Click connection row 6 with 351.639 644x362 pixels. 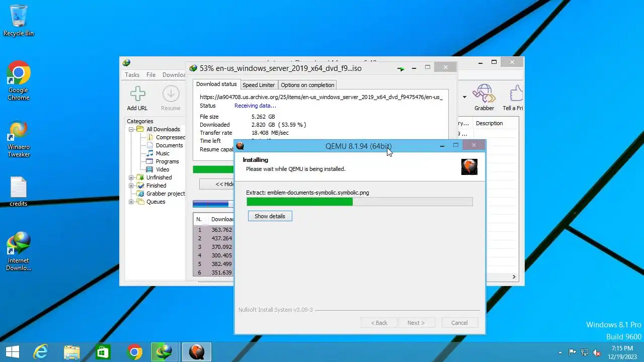point(214,273)
